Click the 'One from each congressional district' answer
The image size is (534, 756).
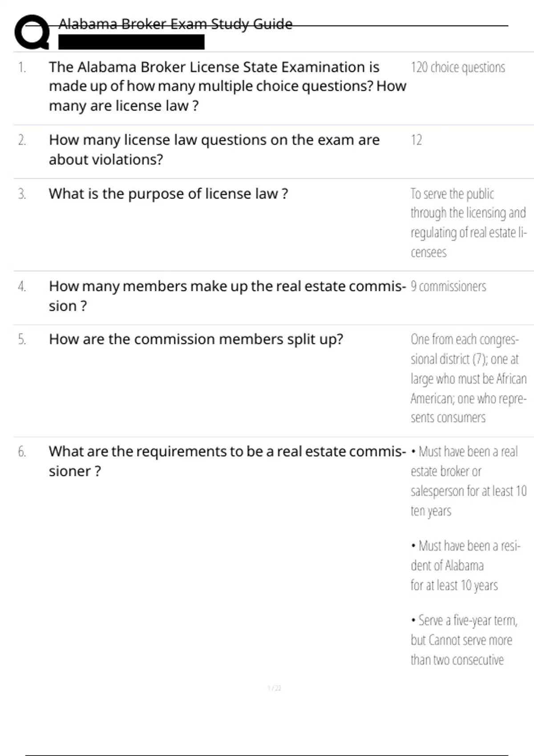tap(469, 378)
